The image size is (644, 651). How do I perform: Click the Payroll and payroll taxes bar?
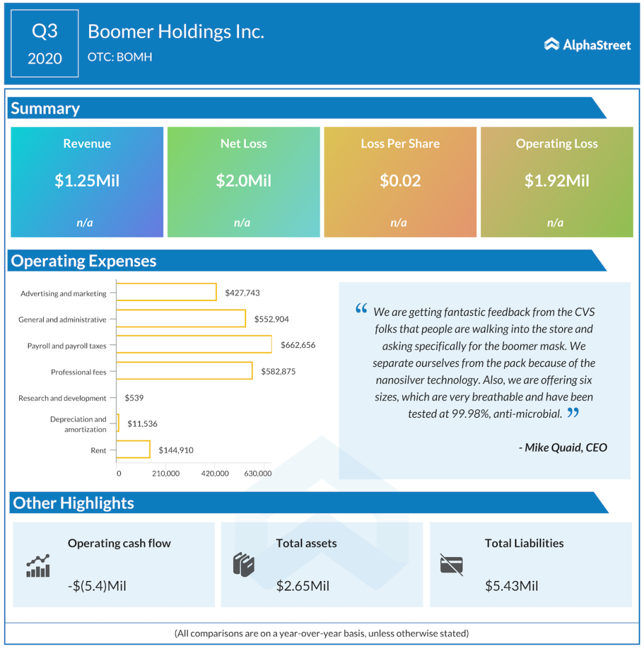[194, 345]
